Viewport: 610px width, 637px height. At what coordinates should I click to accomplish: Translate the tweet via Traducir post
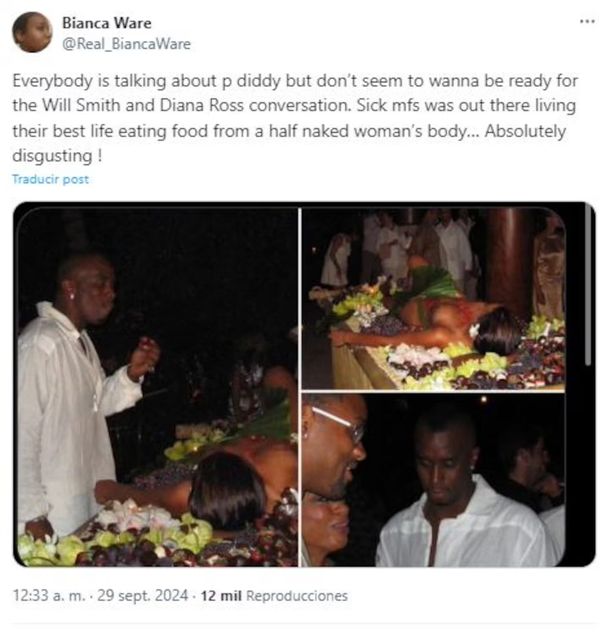click(x=50, y=179)
